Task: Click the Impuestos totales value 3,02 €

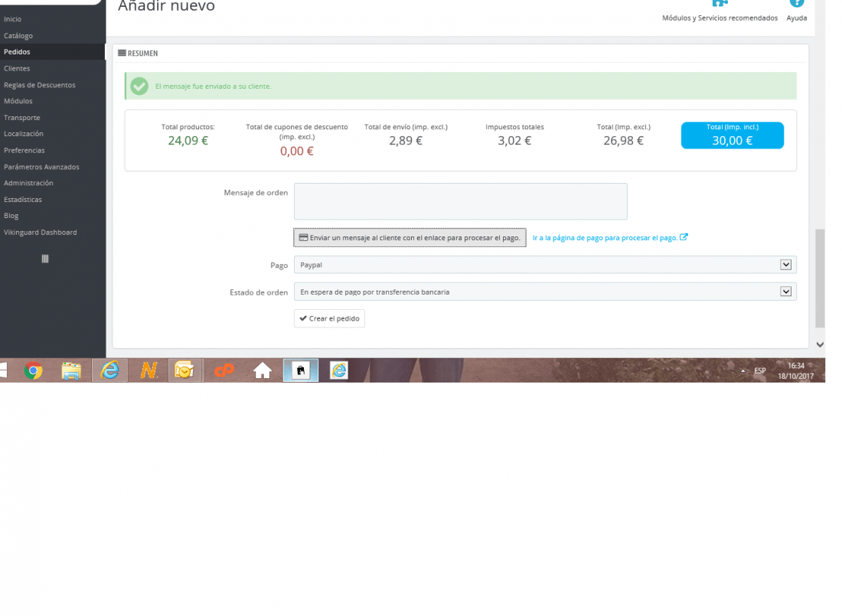Action: point(514,141)
